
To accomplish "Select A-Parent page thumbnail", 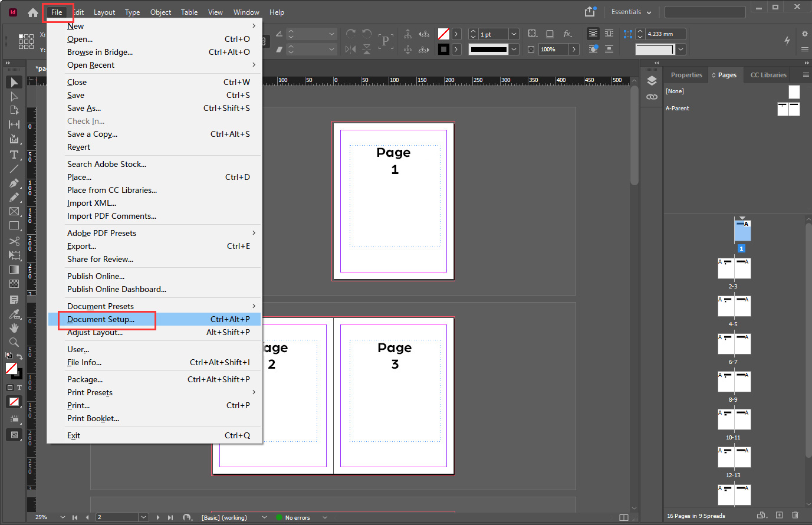I will [788, 109].
